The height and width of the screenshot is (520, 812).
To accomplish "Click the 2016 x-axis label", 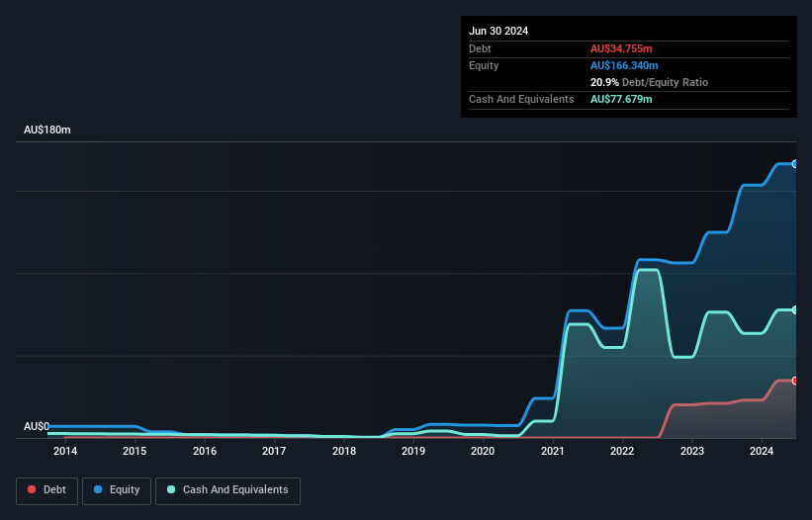I will 205,451.
